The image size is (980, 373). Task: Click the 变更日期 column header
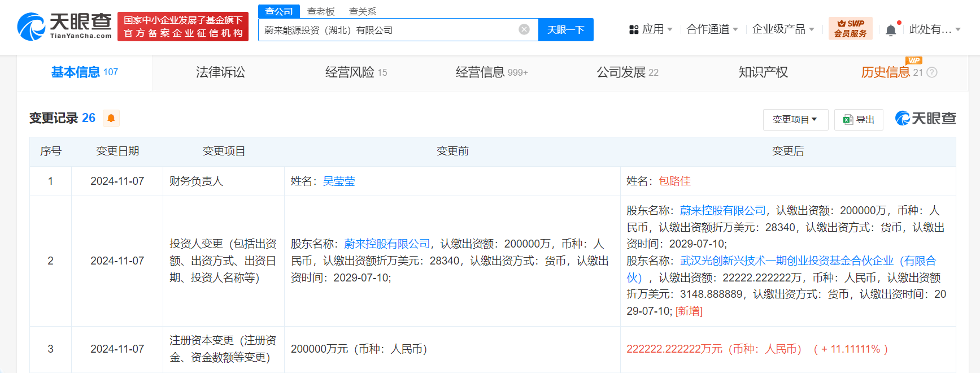click(x=117, y=151)
